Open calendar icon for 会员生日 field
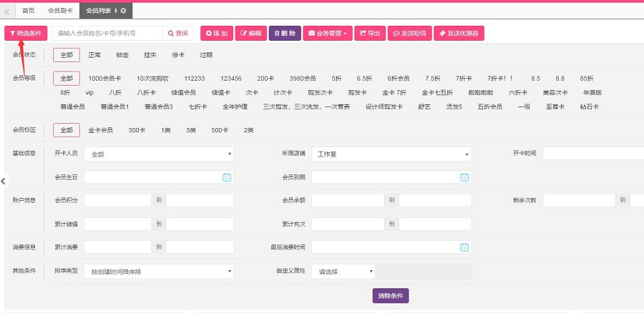Viewport: 644px width, 313px height. tap(227, 177)
